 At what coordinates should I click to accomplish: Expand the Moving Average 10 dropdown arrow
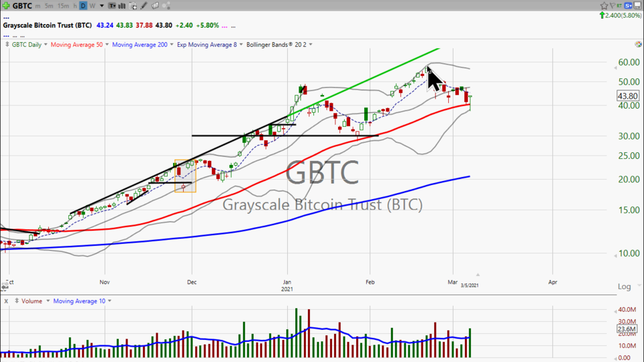click(109, 301)
